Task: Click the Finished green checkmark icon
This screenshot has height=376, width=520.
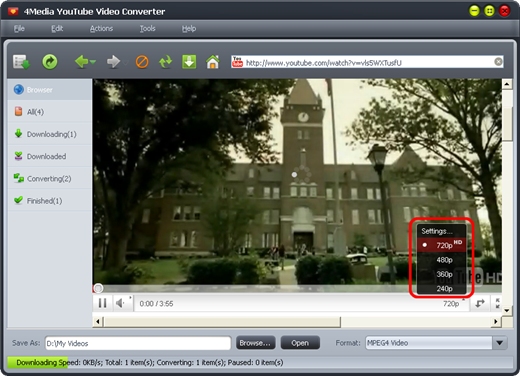Action: click(x=19, y=200)
